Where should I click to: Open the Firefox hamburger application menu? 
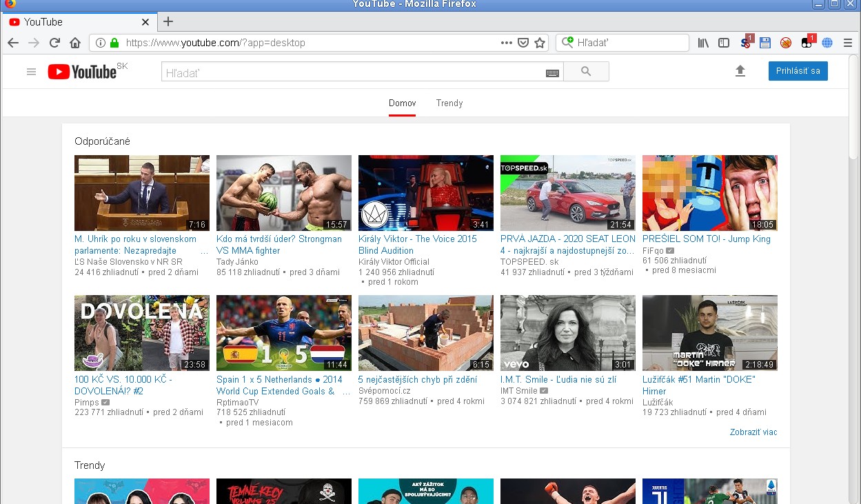point(848,43)
